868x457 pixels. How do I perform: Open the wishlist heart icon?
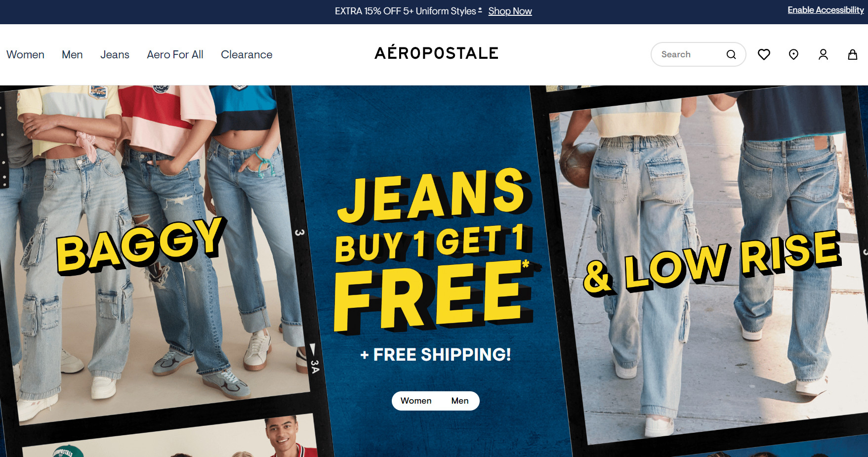pyautogui.click(x=764, y=54)
